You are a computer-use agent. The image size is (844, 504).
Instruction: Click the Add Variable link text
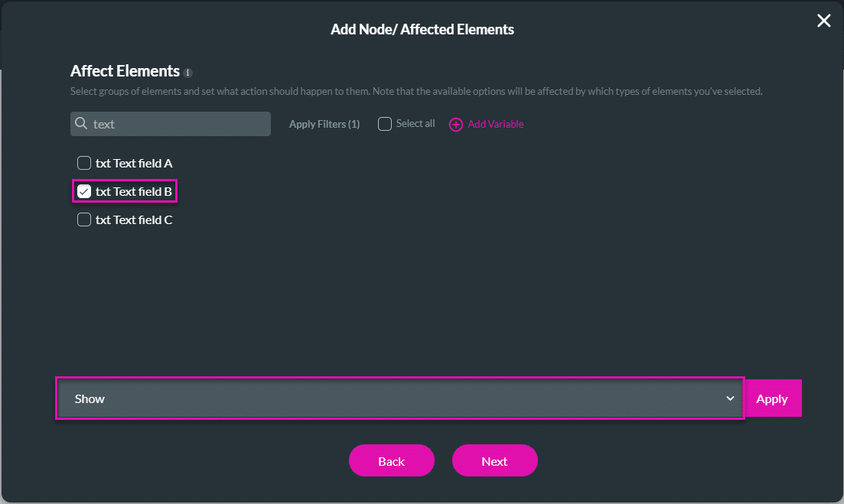496,124
